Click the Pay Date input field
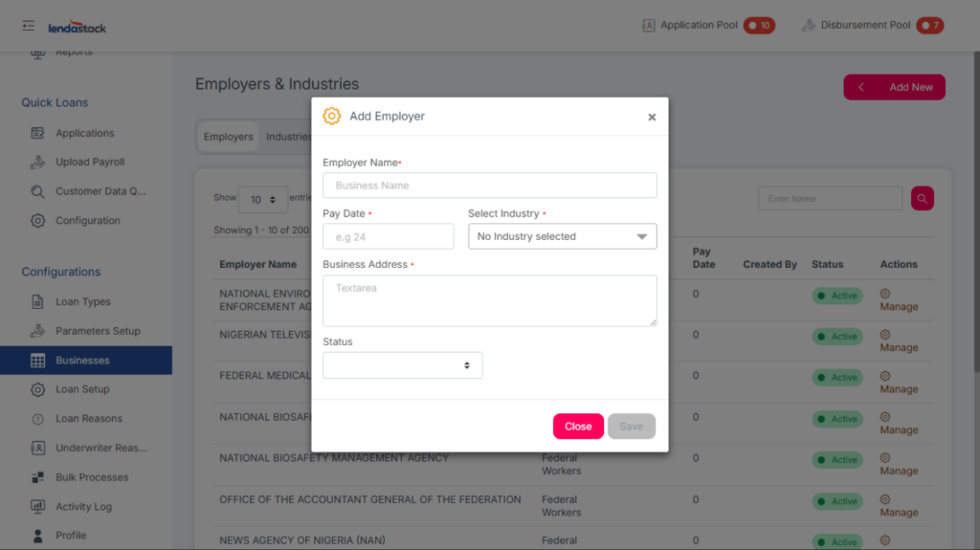Screen dimensions: 980x550 (388, 236)
